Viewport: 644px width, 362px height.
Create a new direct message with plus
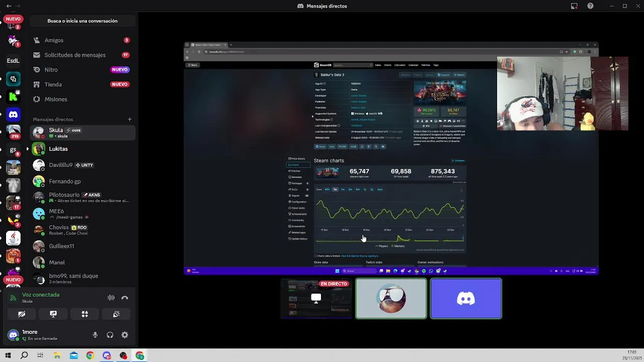[129, 119]
